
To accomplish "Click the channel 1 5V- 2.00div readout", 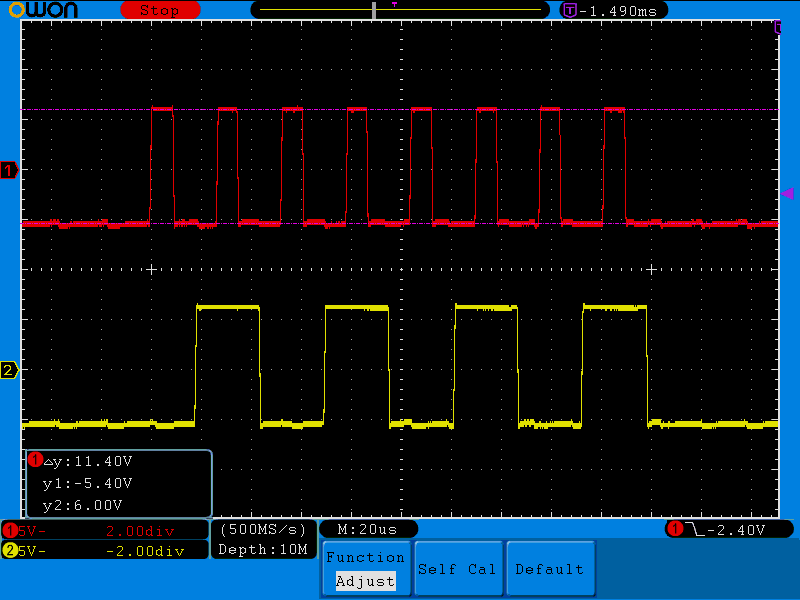I will pyautogui.click(x=105, y=531).
